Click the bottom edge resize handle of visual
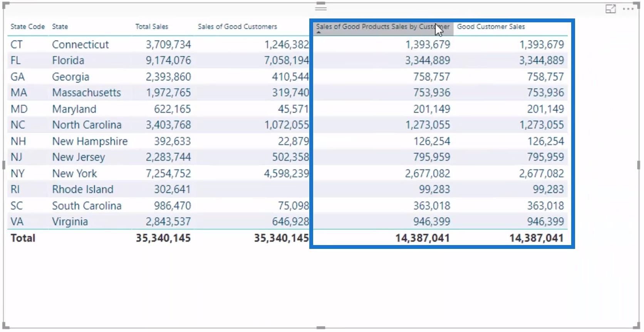Screen dimensions: 644x332 [x=321, y=328]
